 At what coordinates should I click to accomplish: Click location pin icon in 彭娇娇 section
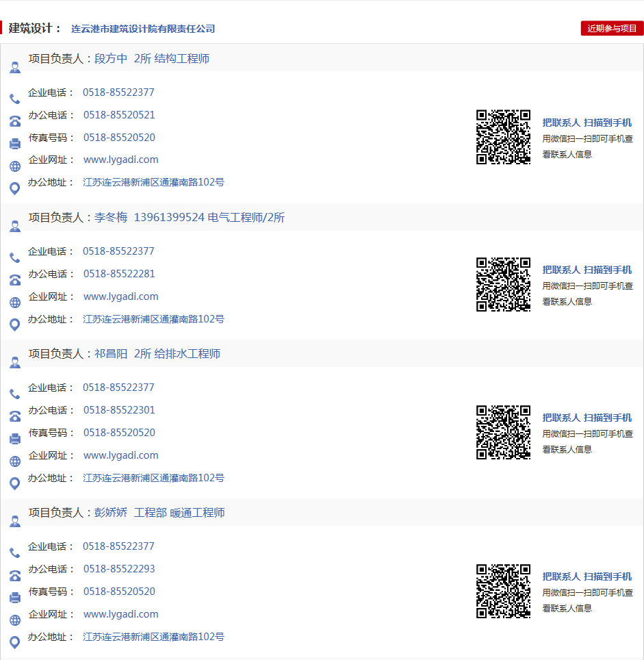[x=15, y=642]
